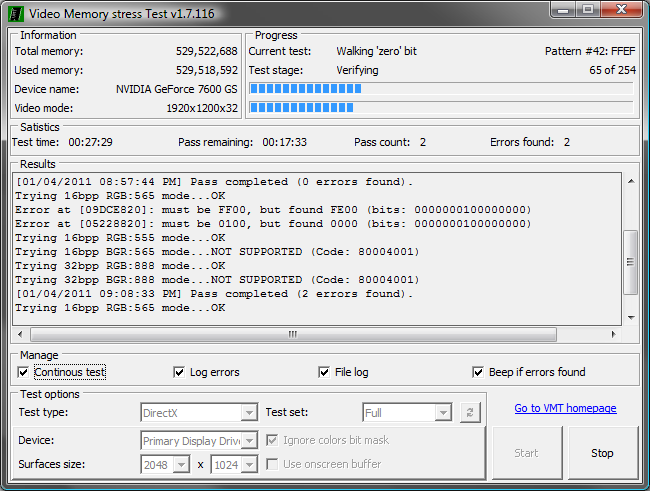This screenshot has height=491, width=650.
Task: Toggle Beep if errors found checkbox
Action: pos(478,372)
